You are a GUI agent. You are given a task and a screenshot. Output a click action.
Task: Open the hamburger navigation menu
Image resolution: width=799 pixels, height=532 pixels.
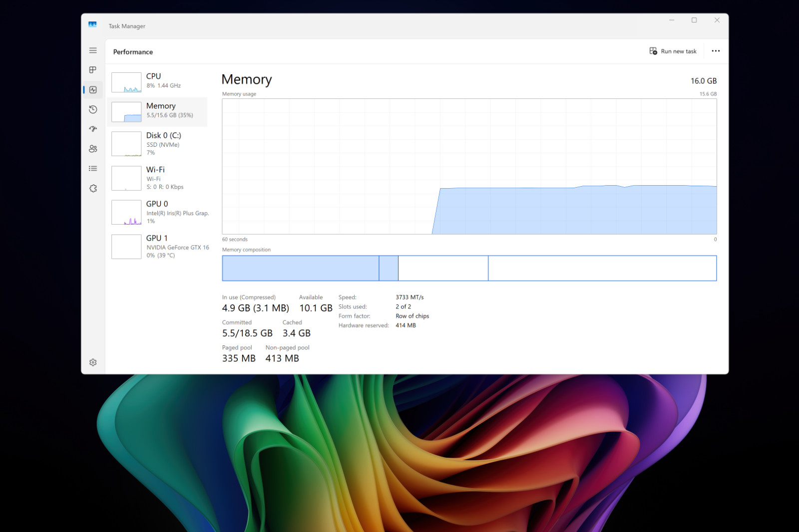pos(93,50)
